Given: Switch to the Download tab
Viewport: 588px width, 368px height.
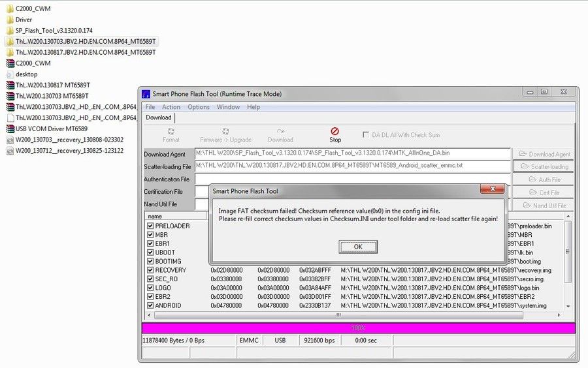Looking at the screenshot, I should 159,117.
